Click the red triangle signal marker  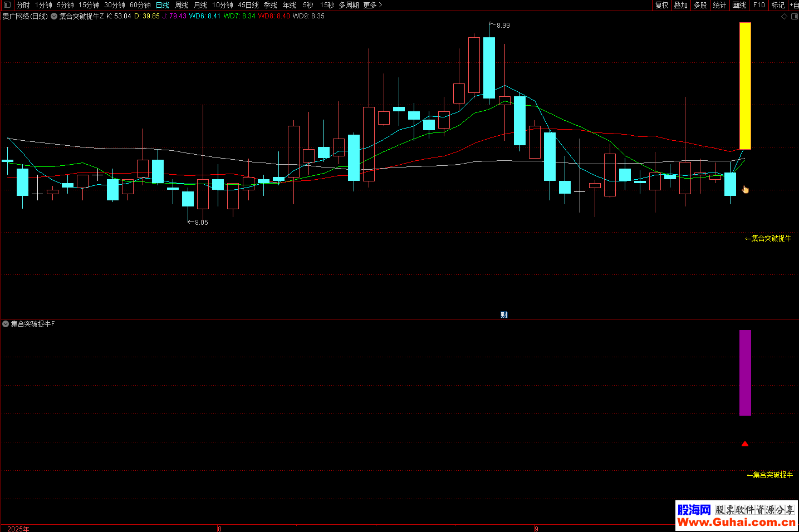pos(745,444)
